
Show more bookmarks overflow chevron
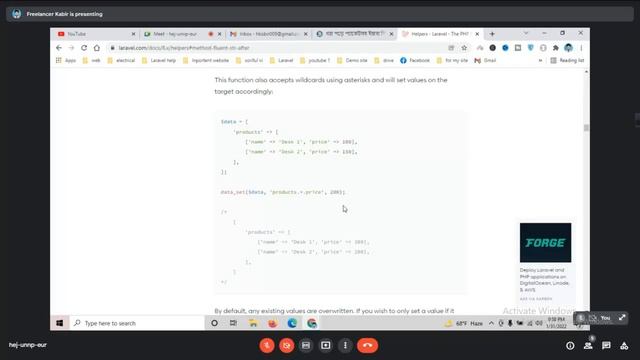[x=540, y=60]
